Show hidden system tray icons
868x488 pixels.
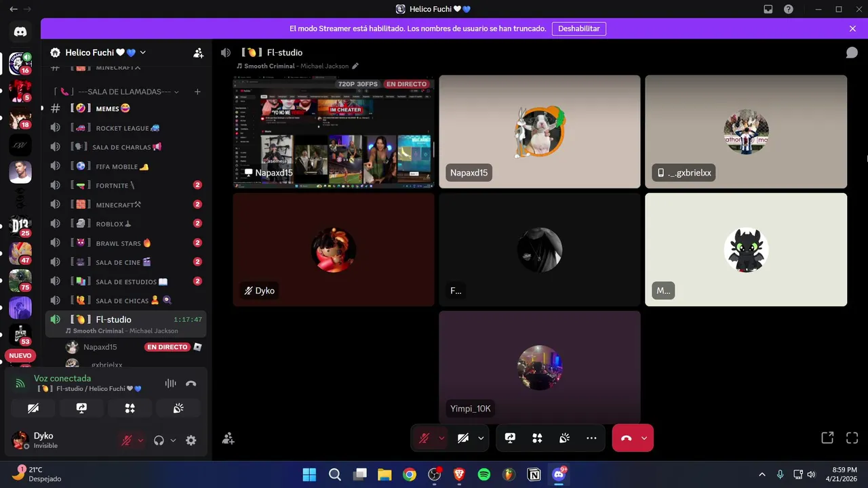click(x=762, y=474)
